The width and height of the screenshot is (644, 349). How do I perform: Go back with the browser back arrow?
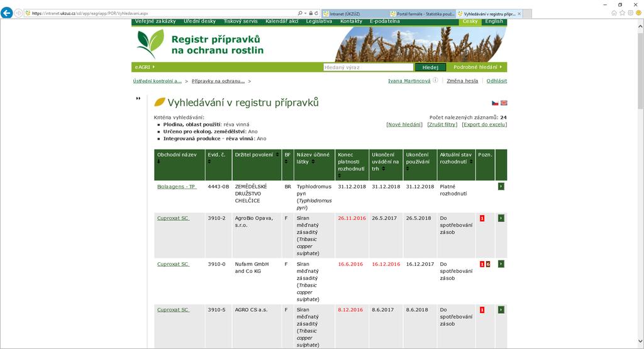pyautogui.click(x=6, y=13)
